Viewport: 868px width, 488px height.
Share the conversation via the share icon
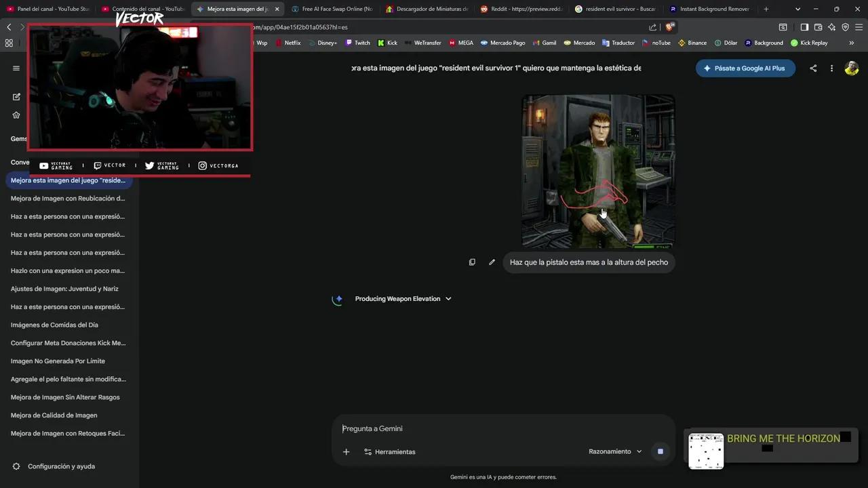tap(813, 68)
